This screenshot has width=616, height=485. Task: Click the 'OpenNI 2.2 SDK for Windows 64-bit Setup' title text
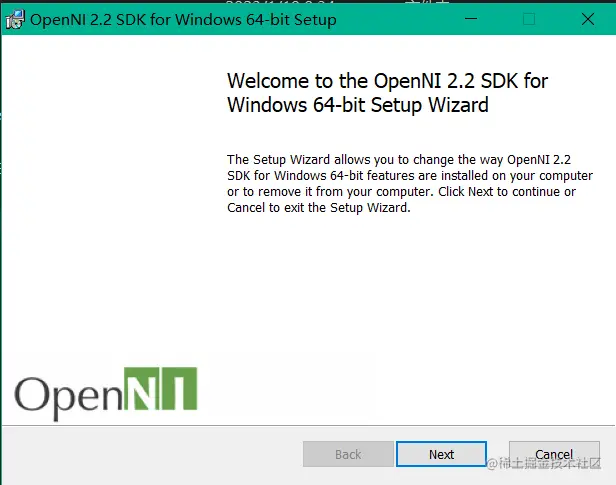(183, 20)
